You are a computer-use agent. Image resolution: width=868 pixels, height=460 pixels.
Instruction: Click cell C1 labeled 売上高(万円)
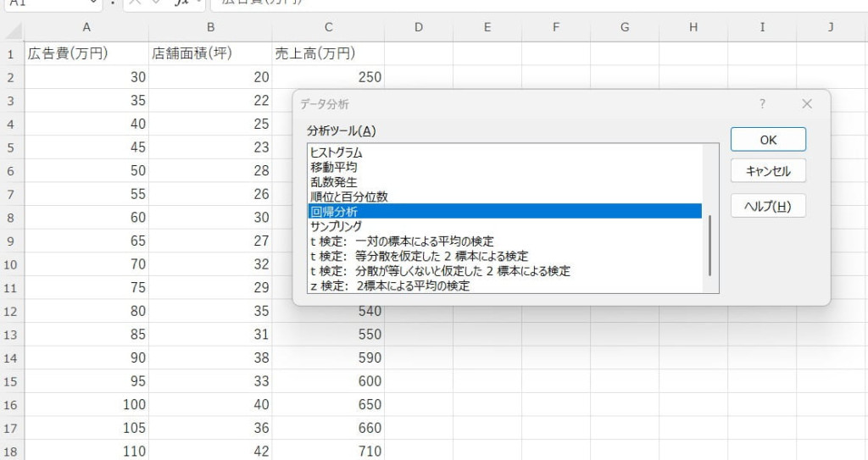coord(328,53)
